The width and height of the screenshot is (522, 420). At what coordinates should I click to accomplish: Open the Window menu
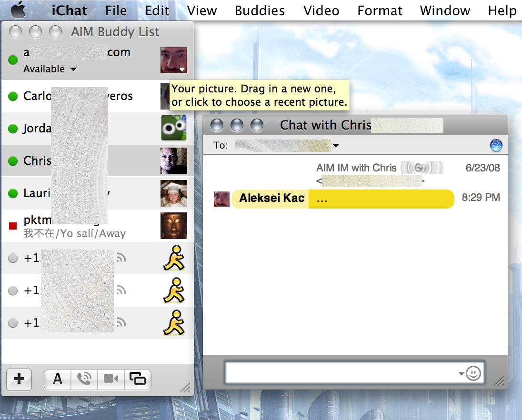point(445,10)
